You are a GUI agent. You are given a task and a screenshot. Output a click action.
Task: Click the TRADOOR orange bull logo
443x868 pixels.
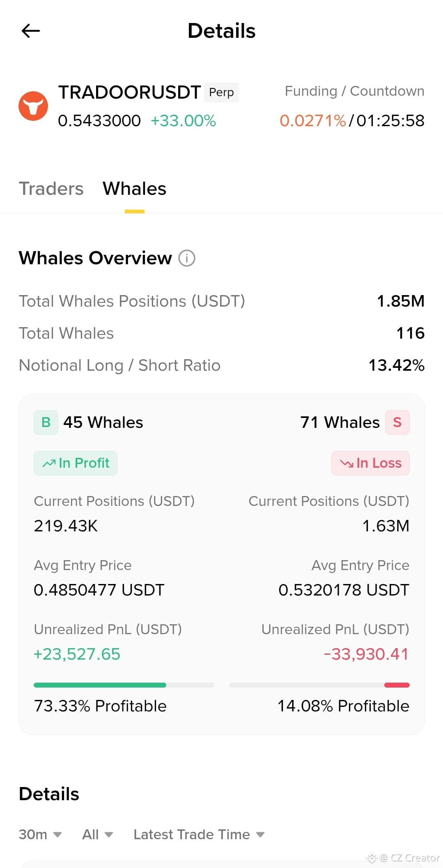(33, 106)
